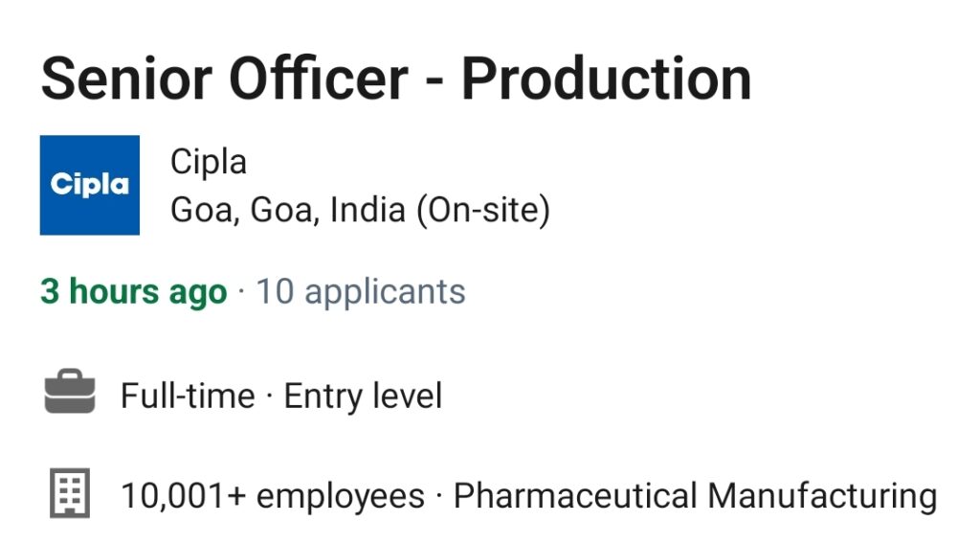980x544 pixels.
Task: View the 10 applicants count
Action: 361,292
